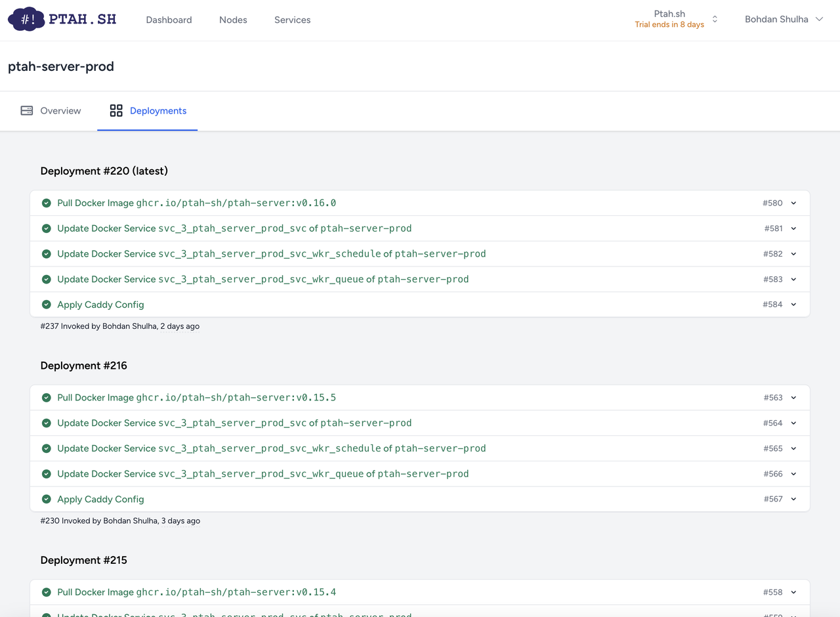Open Nodes in top navigation
This screenshot has height=617, width=840.
click(x=233, y=20)
